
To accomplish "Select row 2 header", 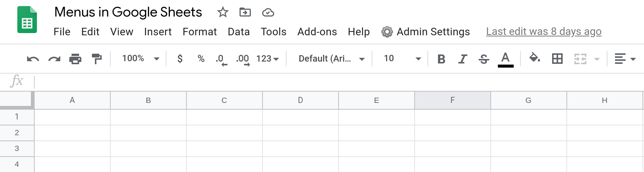I will 17,133.
